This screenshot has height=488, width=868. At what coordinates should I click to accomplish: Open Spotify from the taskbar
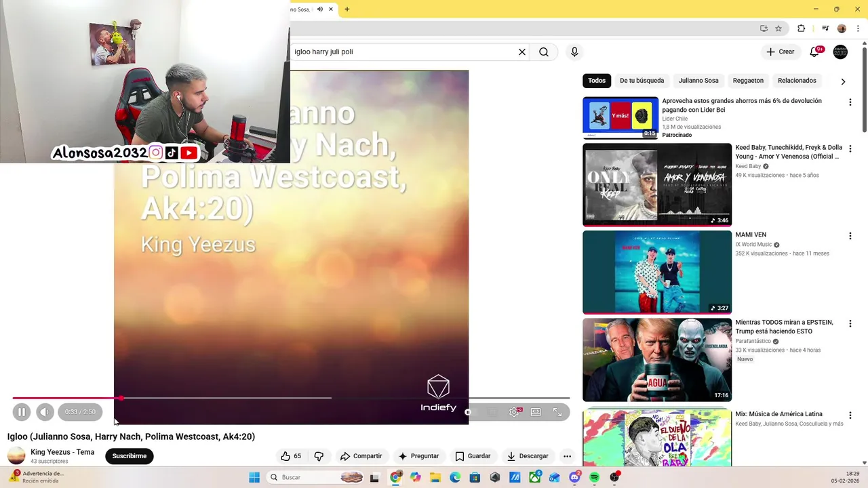point(595,477)
